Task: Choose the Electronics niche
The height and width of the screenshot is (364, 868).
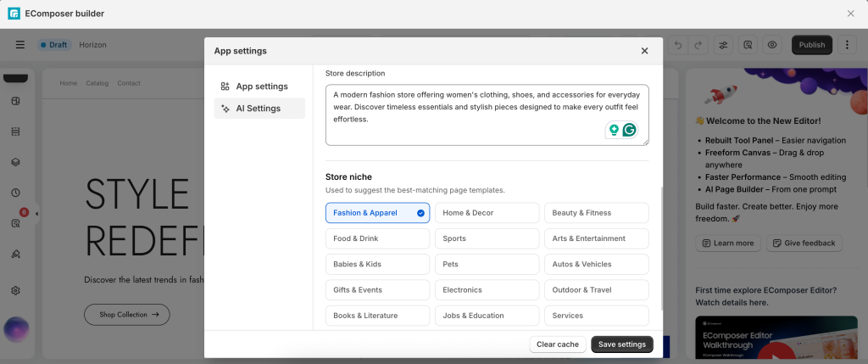Action: [487, 290]
